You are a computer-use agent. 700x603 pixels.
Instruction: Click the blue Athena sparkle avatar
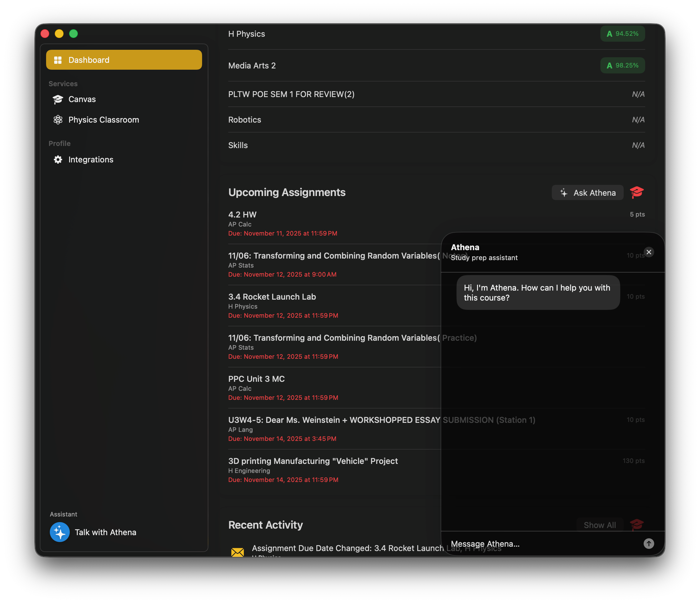pos(60,532)
